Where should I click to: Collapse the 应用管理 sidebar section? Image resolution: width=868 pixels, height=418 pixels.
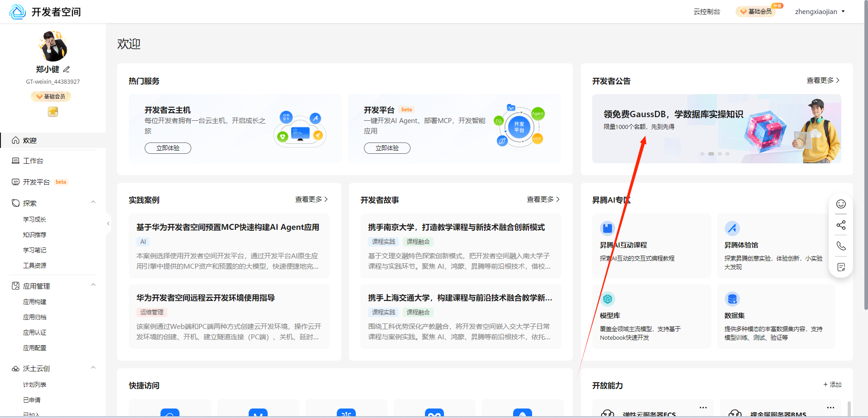[x=93, y=285]
